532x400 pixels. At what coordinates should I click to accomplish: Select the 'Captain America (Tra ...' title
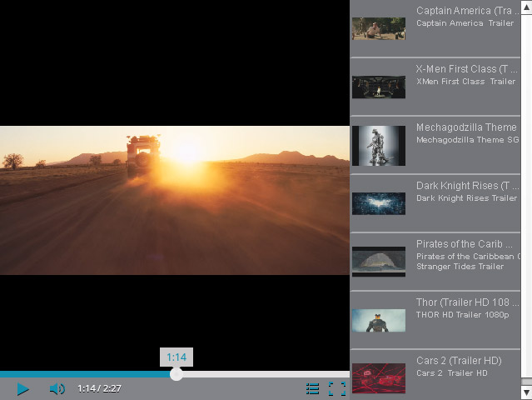467,11
